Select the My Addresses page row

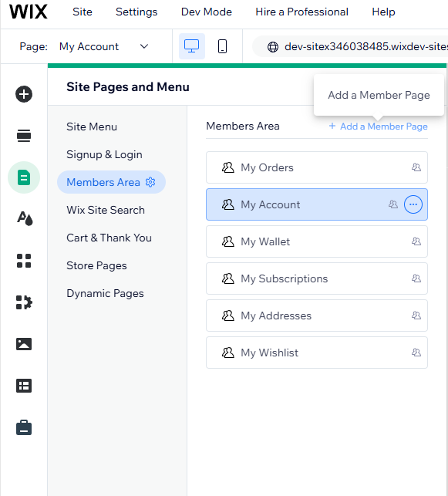point(317,315)
